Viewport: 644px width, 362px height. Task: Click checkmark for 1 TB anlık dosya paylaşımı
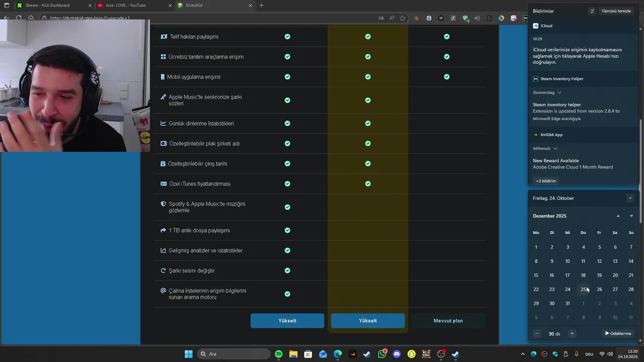tap(287, 230)
